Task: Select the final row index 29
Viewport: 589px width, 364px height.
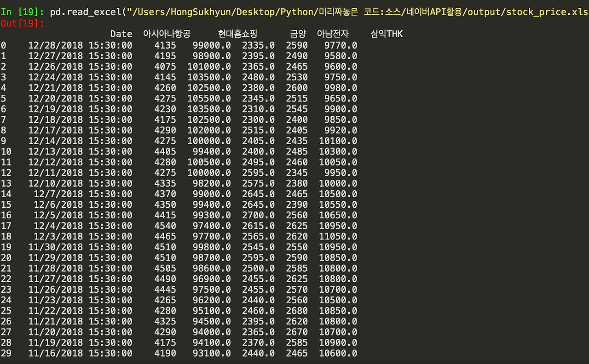Action: (6, 353)
